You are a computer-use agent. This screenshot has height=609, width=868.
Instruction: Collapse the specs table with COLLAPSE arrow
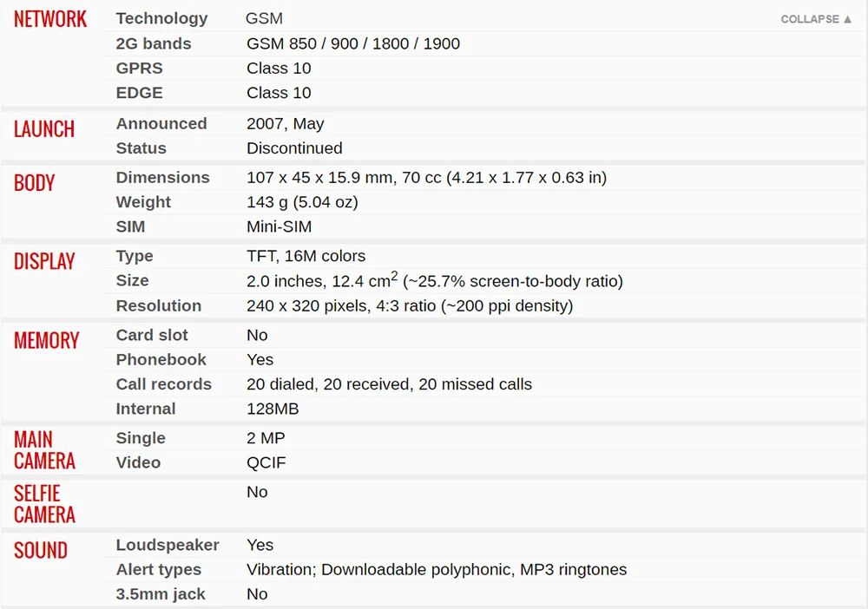(816, 19)
